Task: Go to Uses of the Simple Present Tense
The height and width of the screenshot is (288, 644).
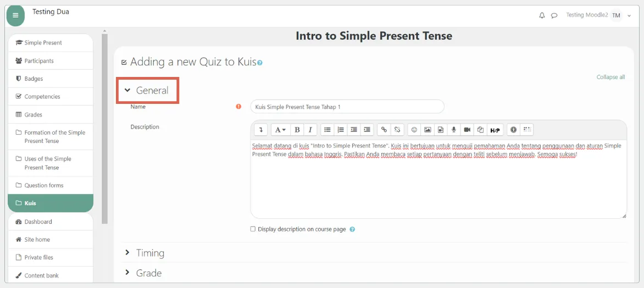Action: [51, 163]
